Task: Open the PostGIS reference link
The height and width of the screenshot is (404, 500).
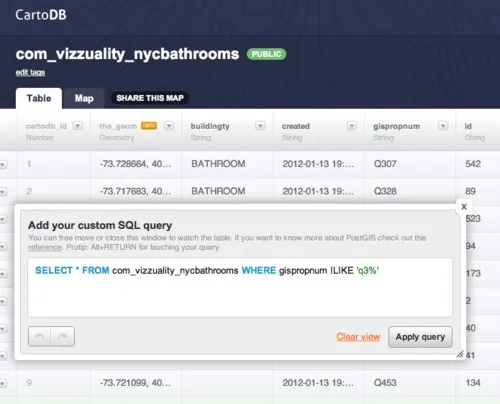Action: tap(45, 247)
